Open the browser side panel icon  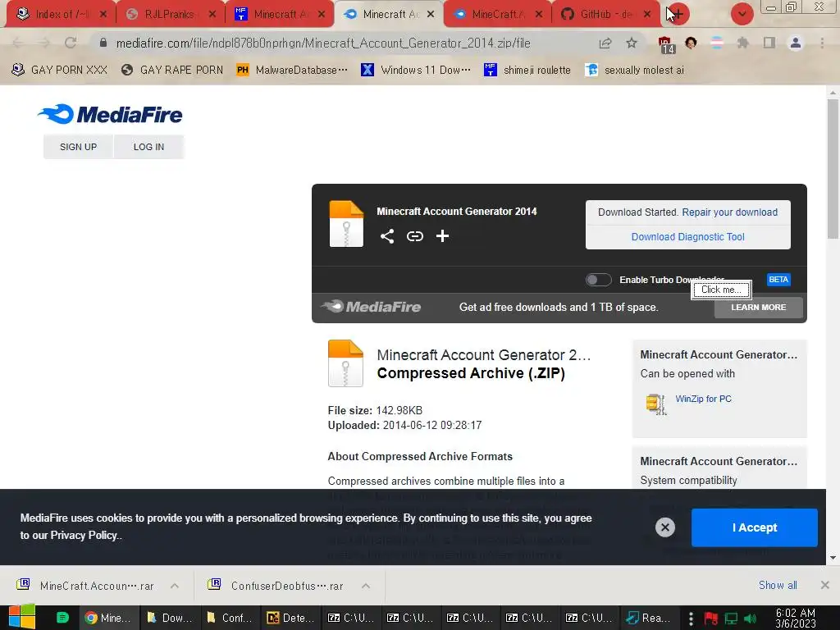point(769,43)
